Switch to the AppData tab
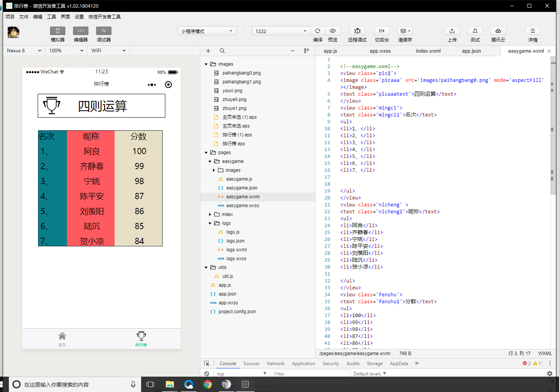559x392 pixels. [399, 364]
